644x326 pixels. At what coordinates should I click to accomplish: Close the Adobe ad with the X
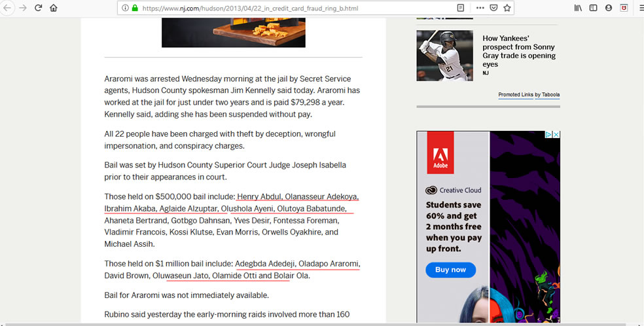point(556,135)
